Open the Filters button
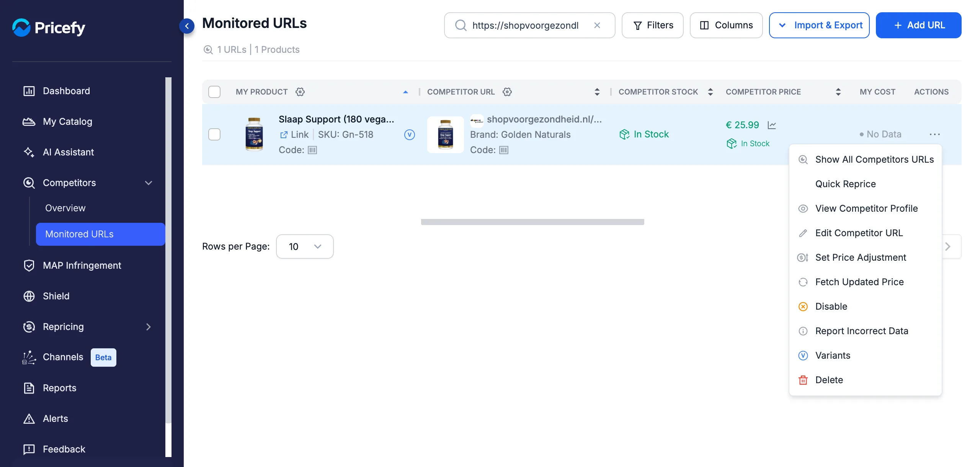 point(652,25)
